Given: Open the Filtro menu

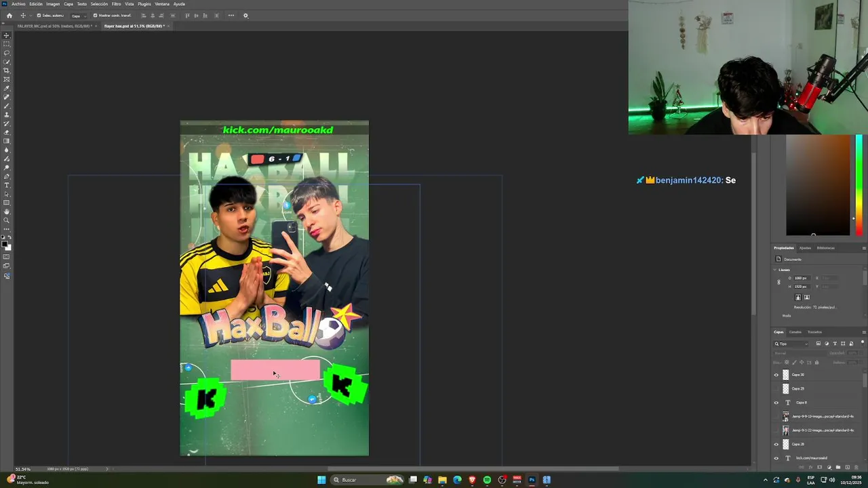Looking at the screenshot, I should point(116,4).
